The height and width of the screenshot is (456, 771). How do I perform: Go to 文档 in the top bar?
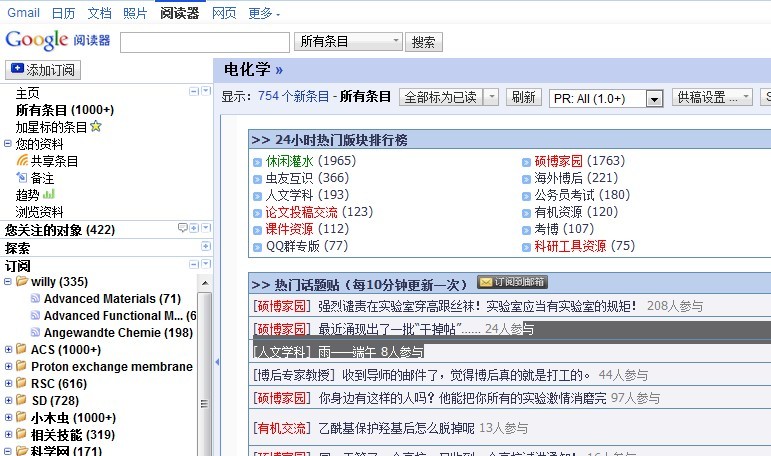click(99, 13)
